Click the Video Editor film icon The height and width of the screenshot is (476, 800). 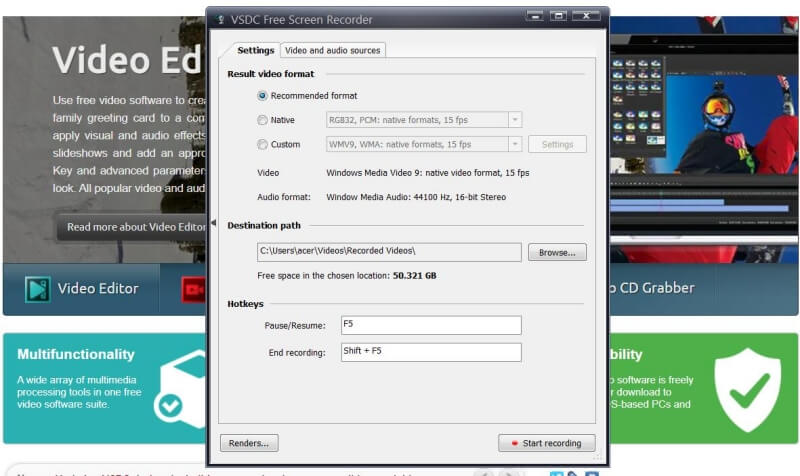pyautogui.click(x=38, y=289)
